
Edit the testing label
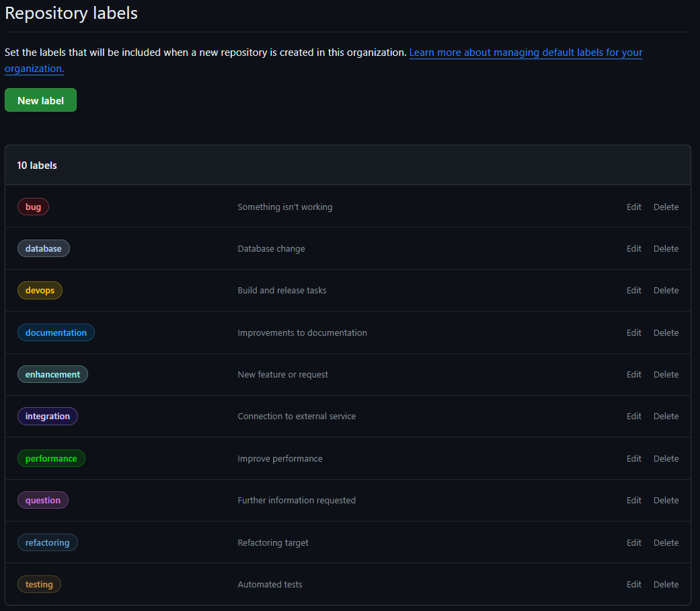[633, 584]
